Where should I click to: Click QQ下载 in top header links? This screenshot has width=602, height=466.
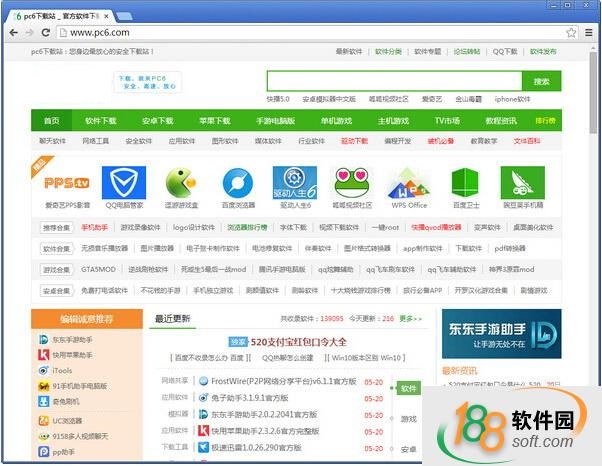(505, 51)
